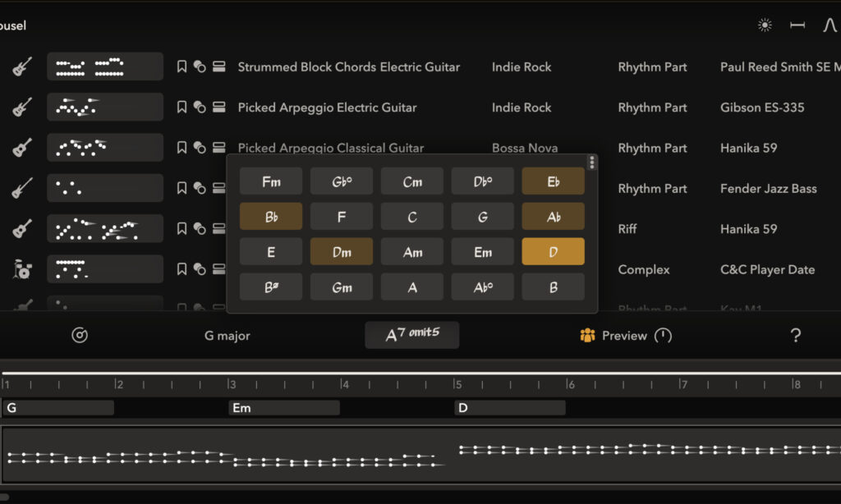Select the Bossa Nova genre entry
841x504 pixels.
point(525,148)
